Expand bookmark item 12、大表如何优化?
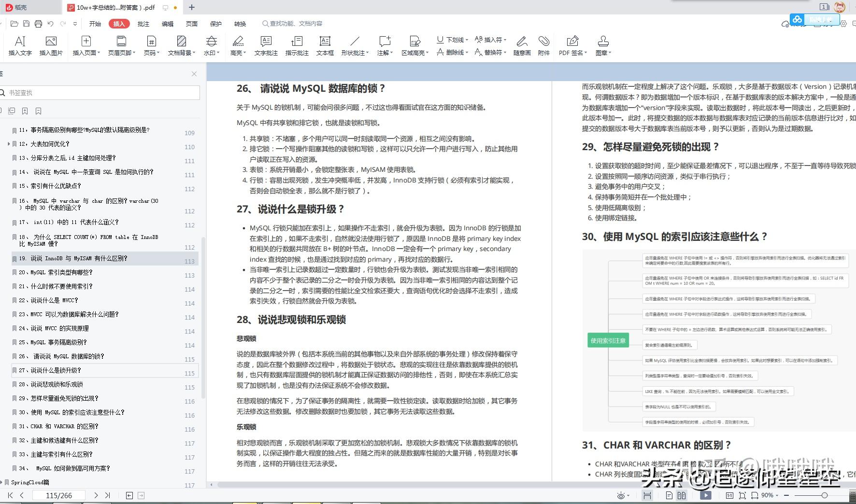The height and width of the screenshot is (504, 856). coord(8,143)
